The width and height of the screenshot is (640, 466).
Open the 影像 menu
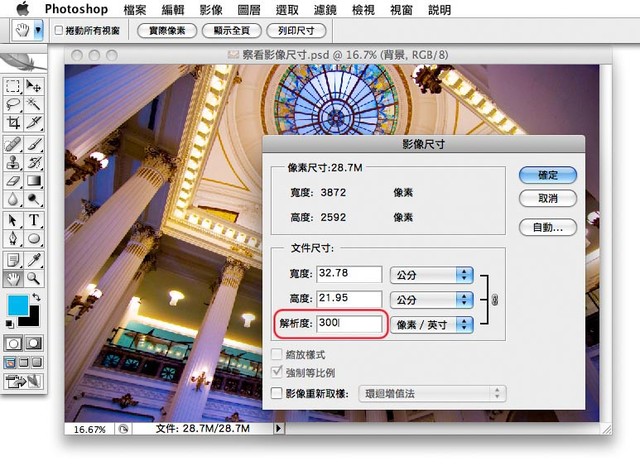pyautogui.click(x=211, y=9)
